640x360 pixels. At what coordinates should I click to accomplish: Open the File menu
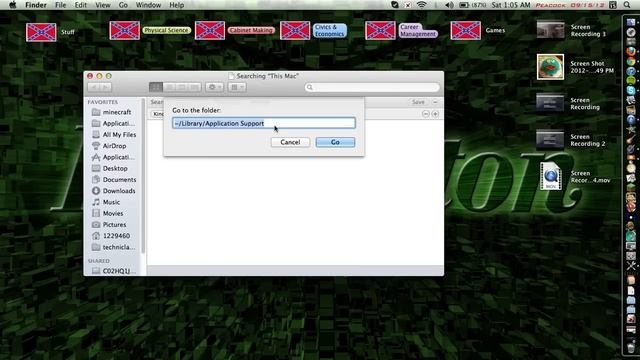tap(60, 5)
